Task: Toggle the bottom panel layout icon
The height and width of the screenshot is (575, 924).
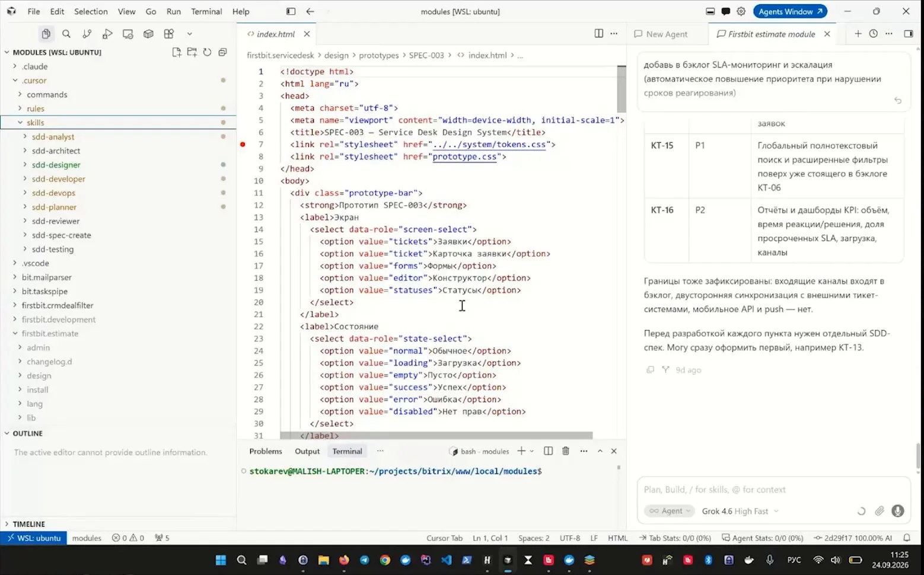Action: point(710,11)
